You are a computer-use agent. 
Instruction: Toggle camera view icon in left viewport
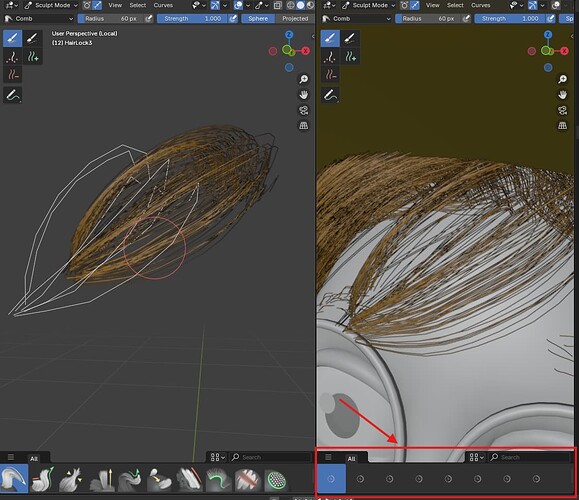(x=304, y=110)
